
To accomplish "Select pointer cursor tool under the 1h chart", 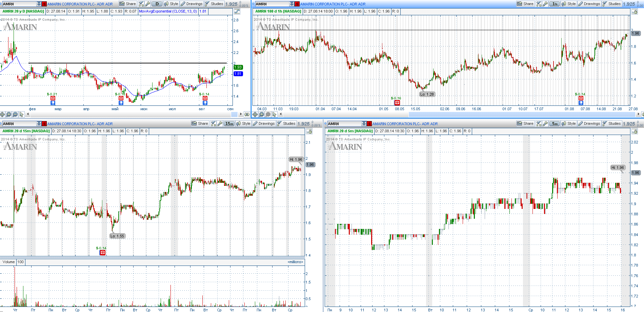I will [275, 114].
